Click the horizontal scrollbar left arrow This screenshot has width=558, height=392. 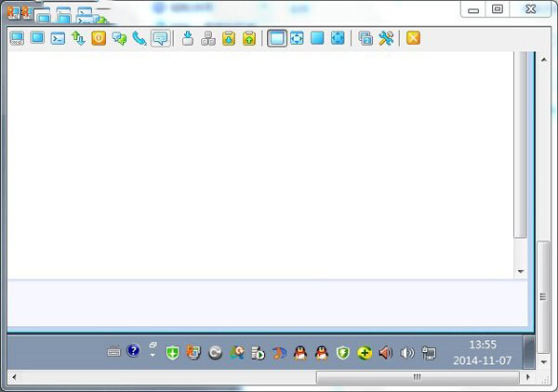(x=14, y=377)
